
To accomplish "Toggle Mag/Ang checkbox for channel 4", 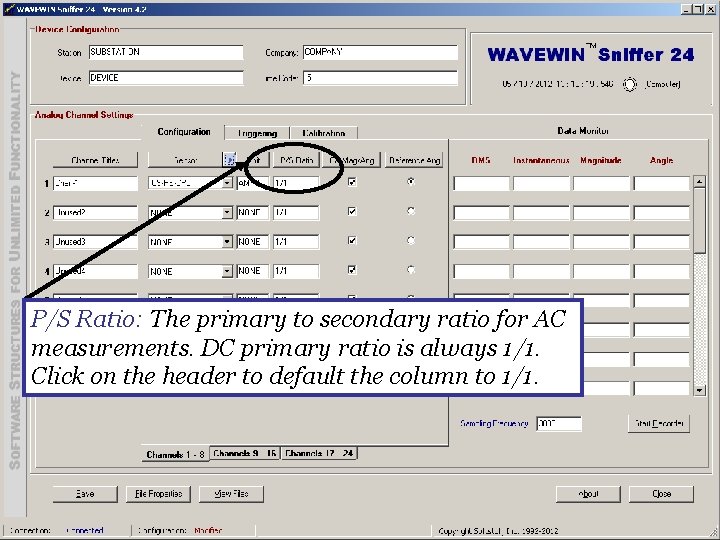I will point(352,270).
